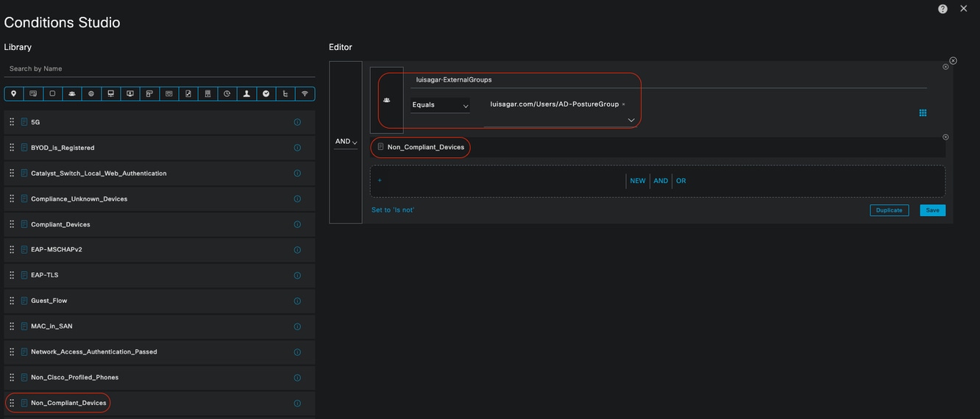Viewport: 980px width, 419px height.
Task: Click Set to 'Is not' link
Action: pos(393,210)
